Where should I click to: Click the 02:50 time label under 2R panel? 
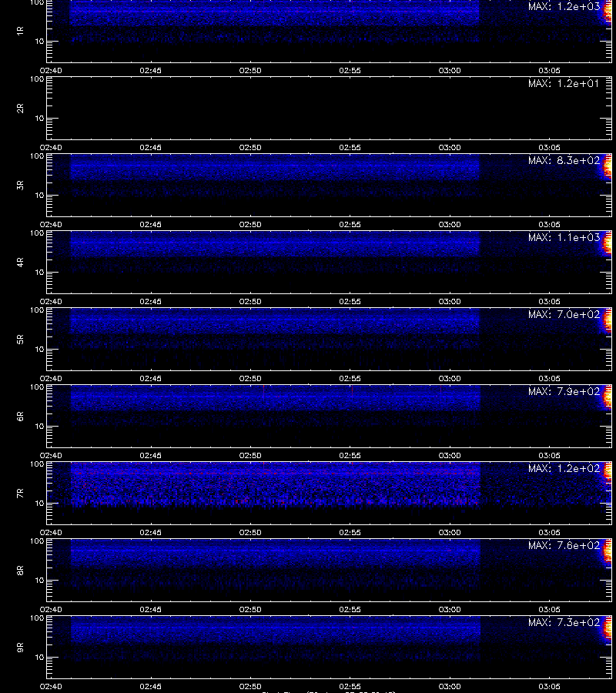pyautogui.click(x=250, y=147)
